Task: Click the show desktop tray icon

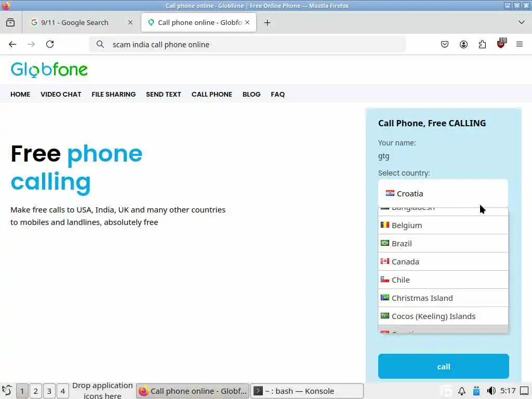Action: tap(524, 391)
